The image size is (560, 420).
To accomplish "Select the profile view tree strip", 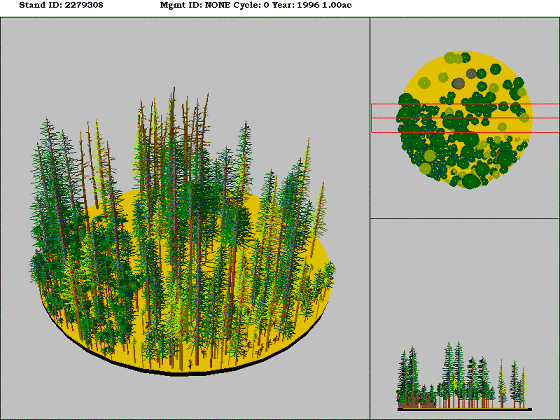I will pyautogui.click(x=464, y=376).
